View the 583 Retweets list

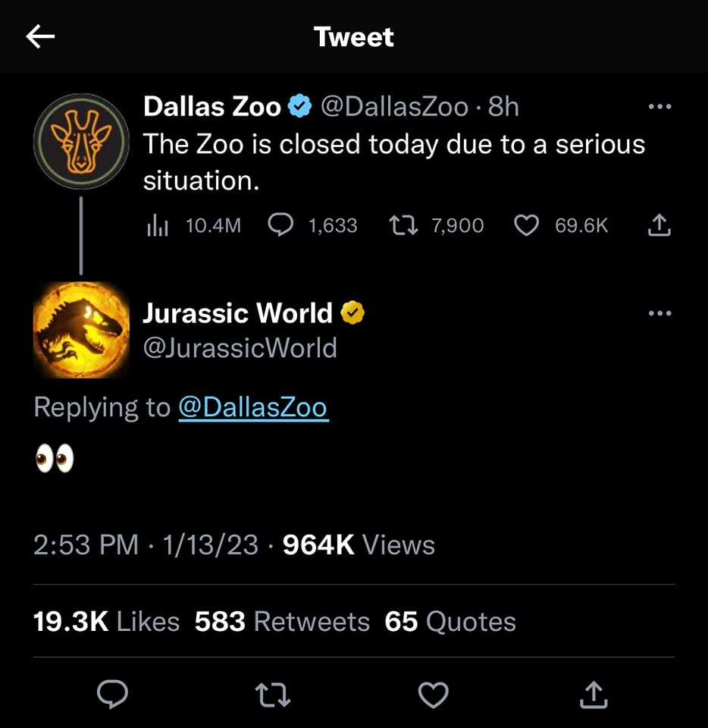(282, 622)
